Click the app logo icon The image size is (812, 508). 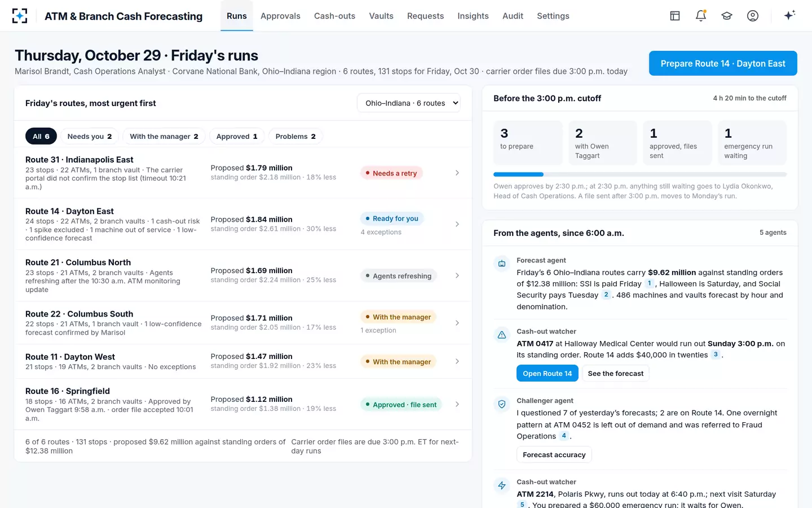click(20, 16)
